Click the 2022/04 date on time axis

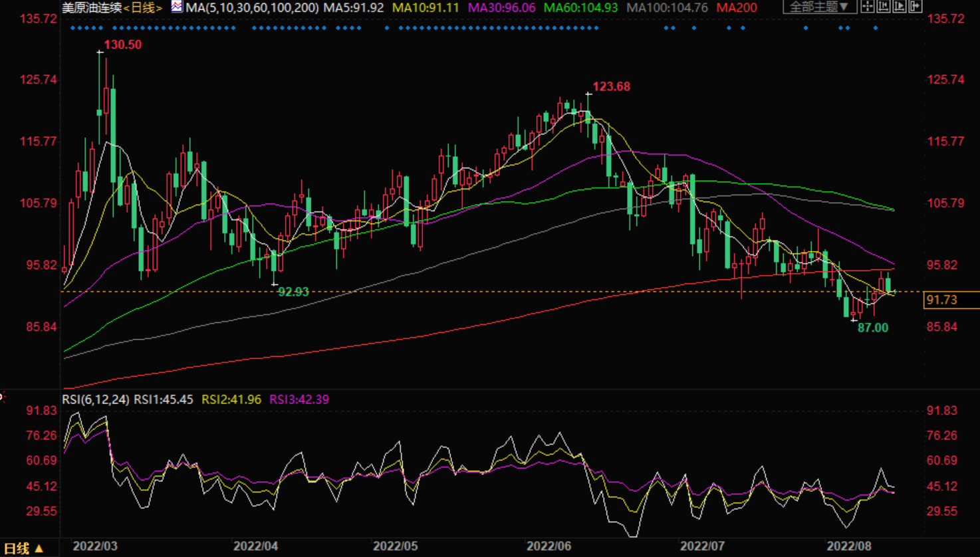coord(255,546)
